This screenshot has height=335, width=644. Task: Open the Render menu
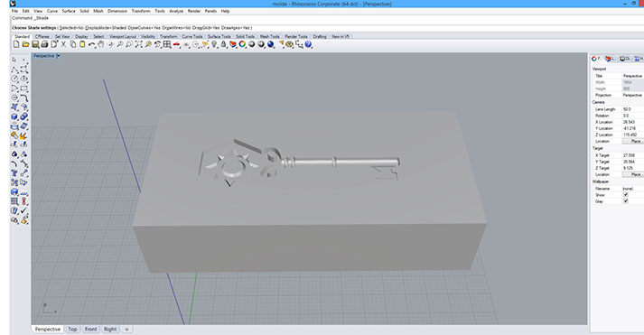[x=194, y=11]
